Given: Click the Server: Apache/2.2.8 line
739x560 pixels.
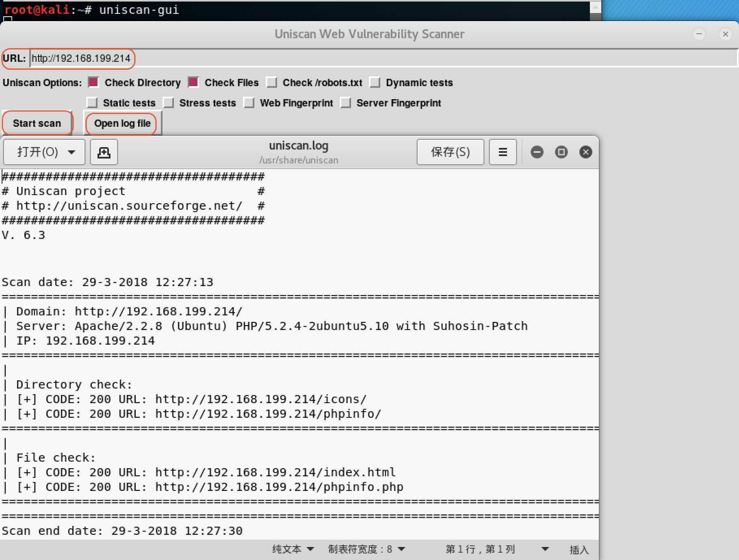Looking at the screenshot, I should 264,326.
